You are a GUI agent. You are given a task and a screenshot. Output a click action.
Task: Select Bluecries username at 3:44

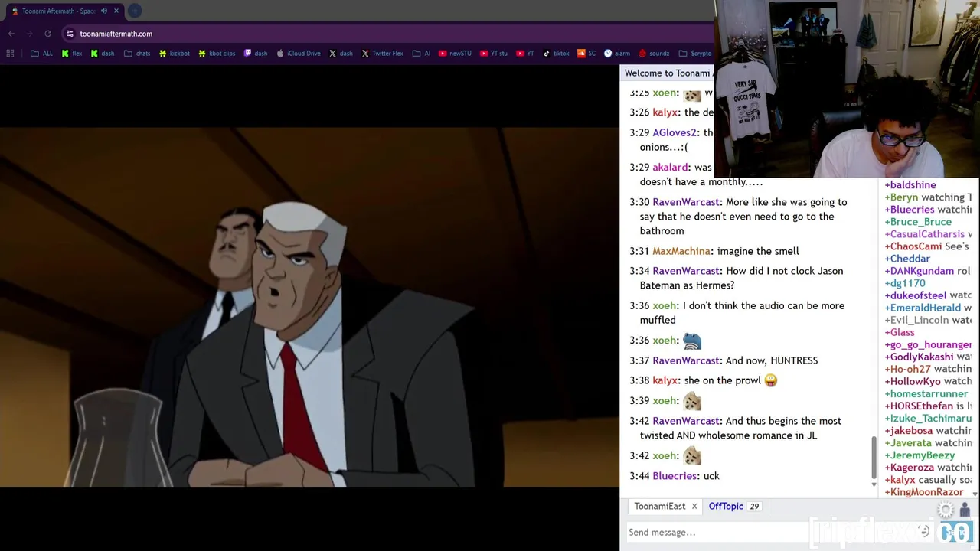point(675,476)
